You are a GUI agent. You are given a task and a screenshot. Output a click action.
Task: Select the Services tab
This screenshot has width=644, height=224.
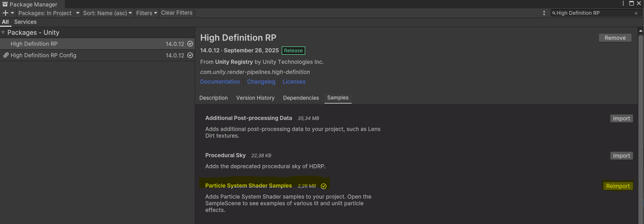tap(25, 22)
